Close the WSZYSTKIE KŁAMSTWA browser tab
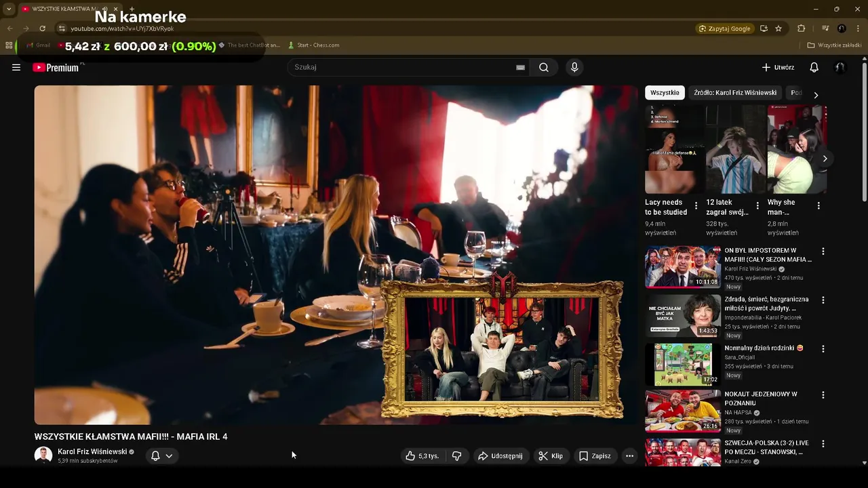Image resolution: width=868 pixels, height=488 pixels. coord(115,9)
